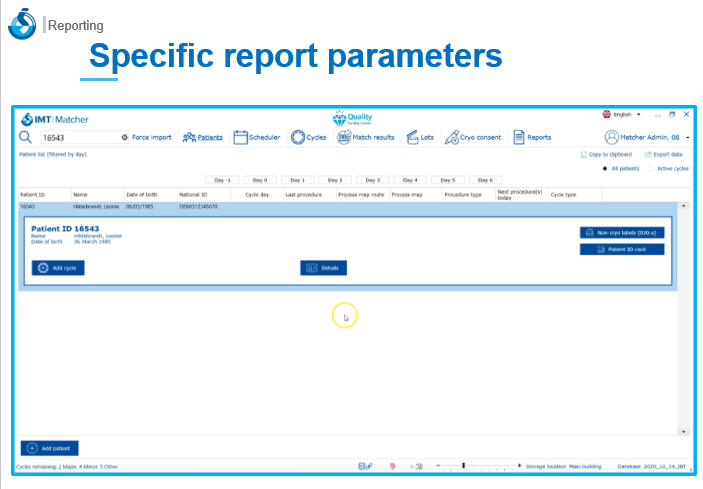
Task: Adjust the zoom slider in status bar
Action: (x=463, y=466)
